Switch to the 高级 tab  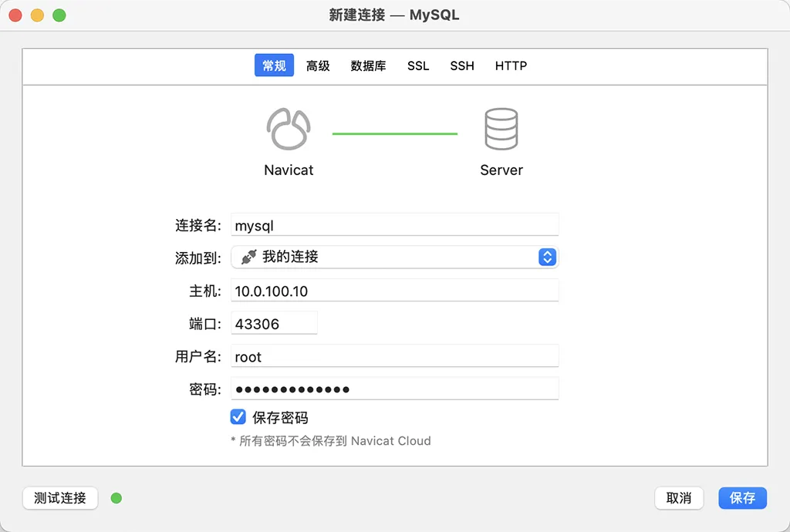click(x=318, y=66)
